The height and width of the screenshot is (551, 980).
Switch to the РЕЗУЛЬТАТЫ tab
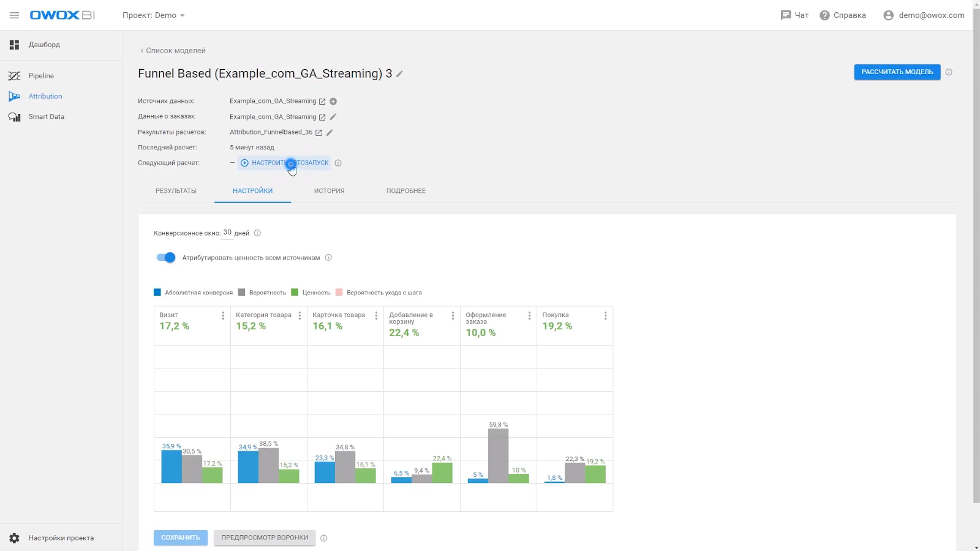(176, 191)
